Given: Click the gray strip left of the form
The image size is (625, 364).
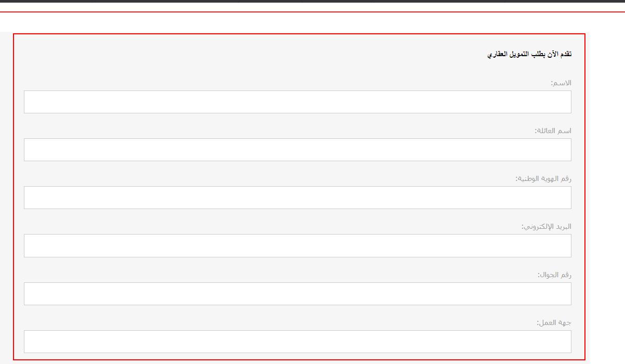Looking at the screenshot, I should 6,198.
